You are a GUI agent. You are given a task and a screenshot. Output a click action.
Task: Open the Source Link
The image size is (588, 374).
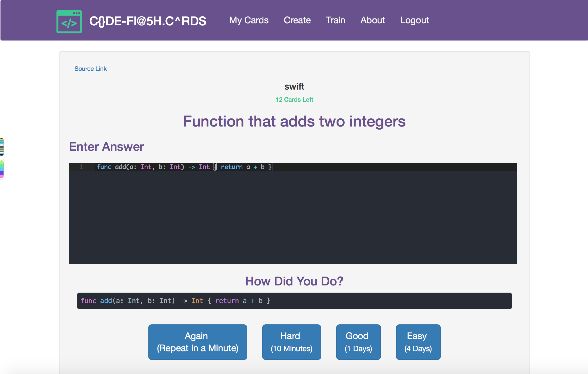pos(90,69)
